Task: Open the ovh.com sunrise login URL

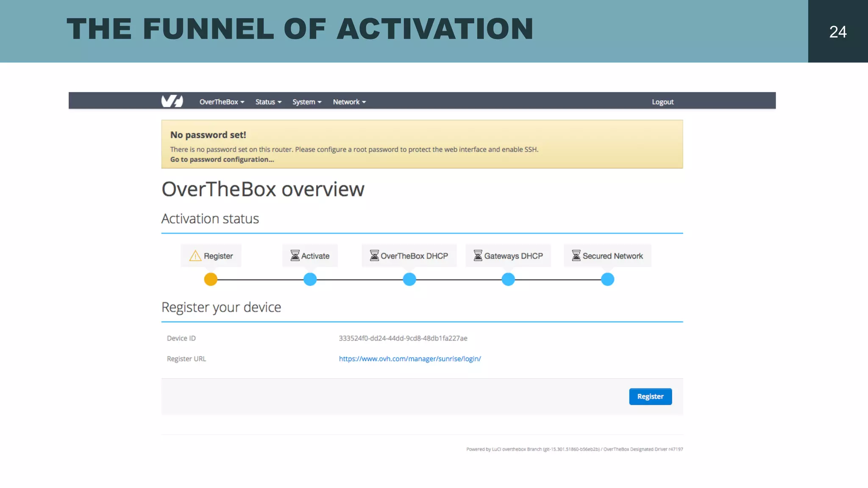Action: 410,359
